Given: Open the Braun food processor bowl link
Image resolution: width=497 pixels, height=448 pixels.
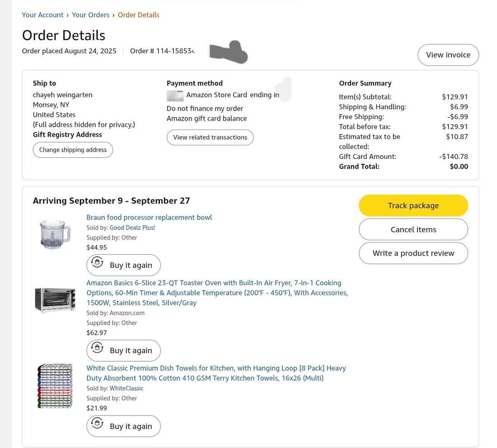Looking at the screenshot, I should [x=149, y=217].
